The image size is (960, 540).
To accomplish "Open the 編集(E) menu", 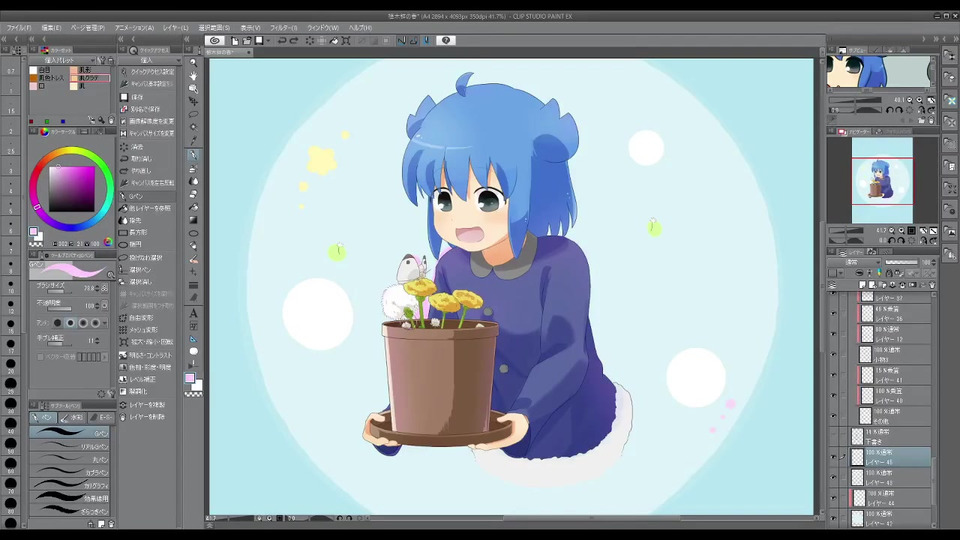I will click(51, 28).
